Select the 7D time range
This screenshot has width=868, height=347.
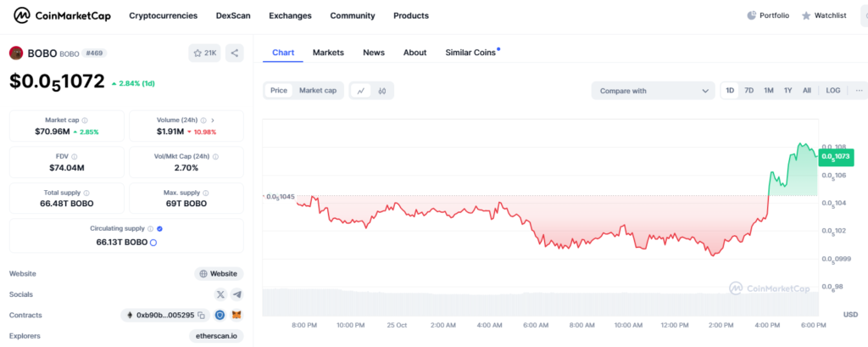[x=749, y=91]
